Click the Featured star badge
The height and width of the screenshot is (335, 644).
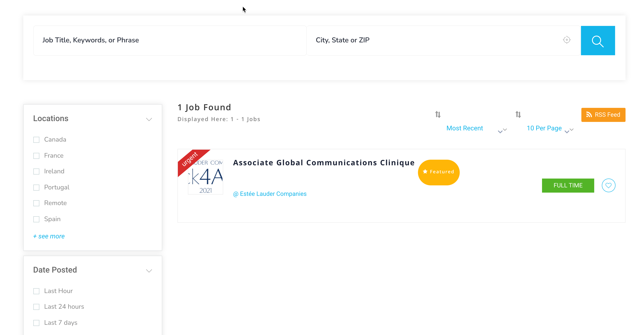(438, 172)
